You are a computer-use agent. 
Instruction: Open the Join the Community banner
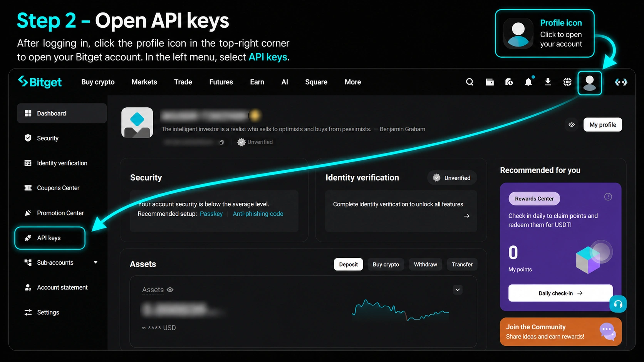pos(560,332)
